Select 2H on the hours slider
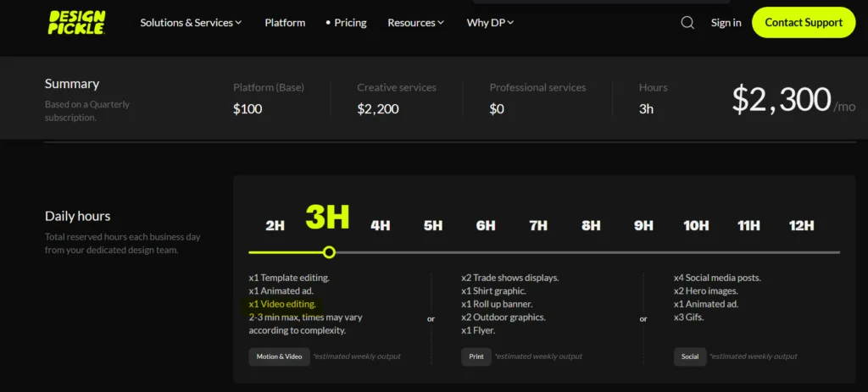Viewport: 868px width, 392px height. [275, 225]
